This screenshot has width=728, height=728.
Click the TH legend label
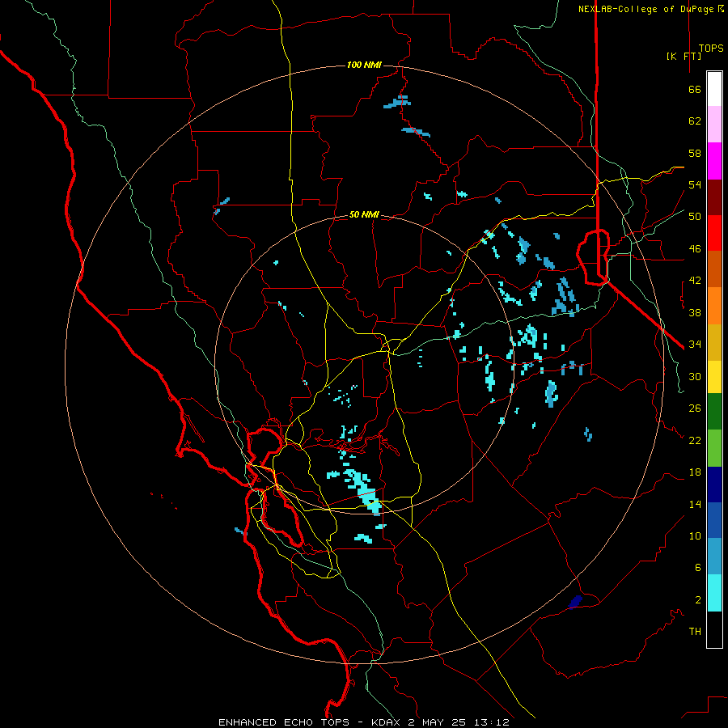click(x=695, y=632)
